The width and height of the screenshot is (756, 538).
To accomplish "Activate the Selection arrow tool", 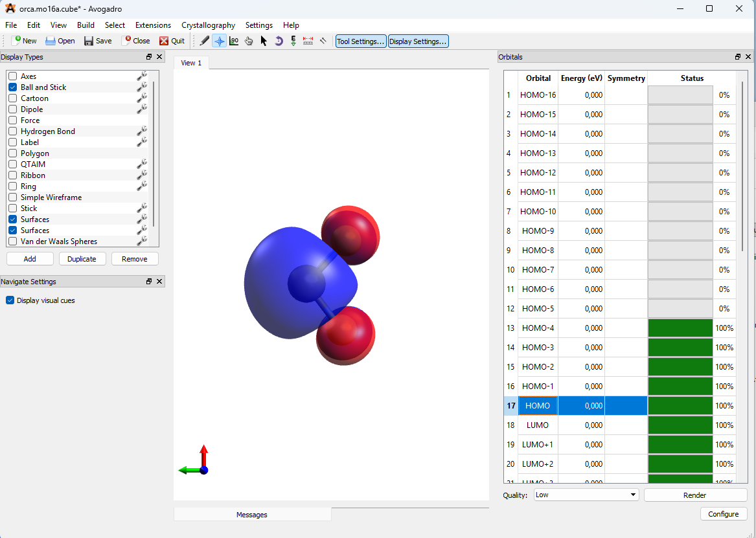I will tap(264, 41).
